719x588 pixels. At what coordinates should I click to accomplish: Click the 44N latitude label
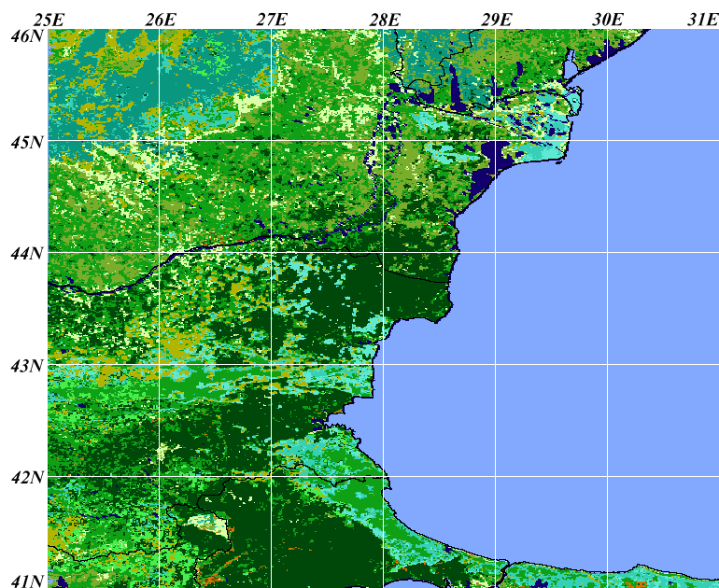[26, 254]
